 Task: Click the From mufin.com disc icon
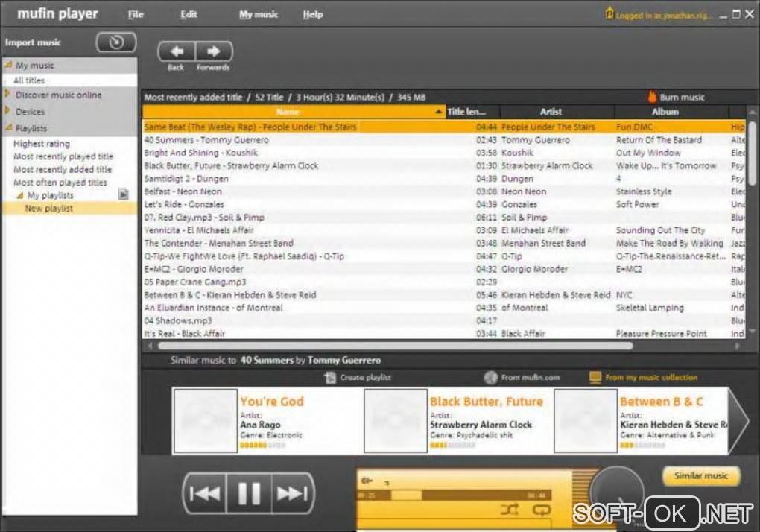491,378
